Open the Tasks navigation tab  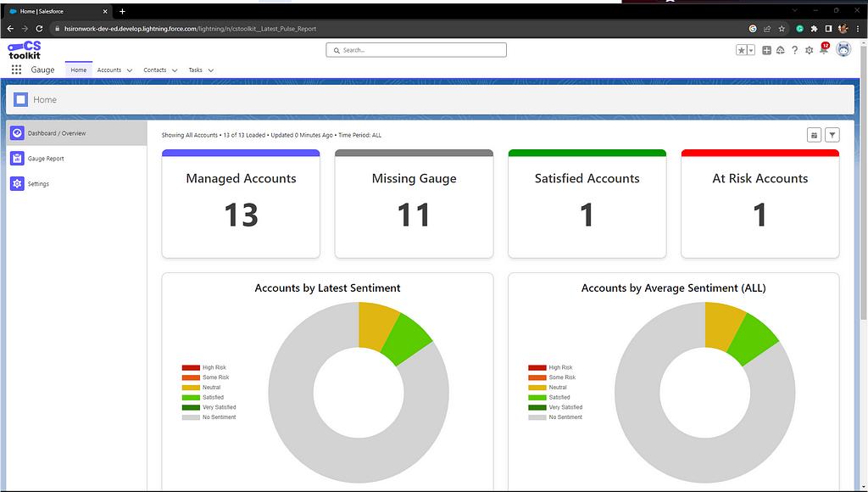pyautogui.click(x=195, y=70)
